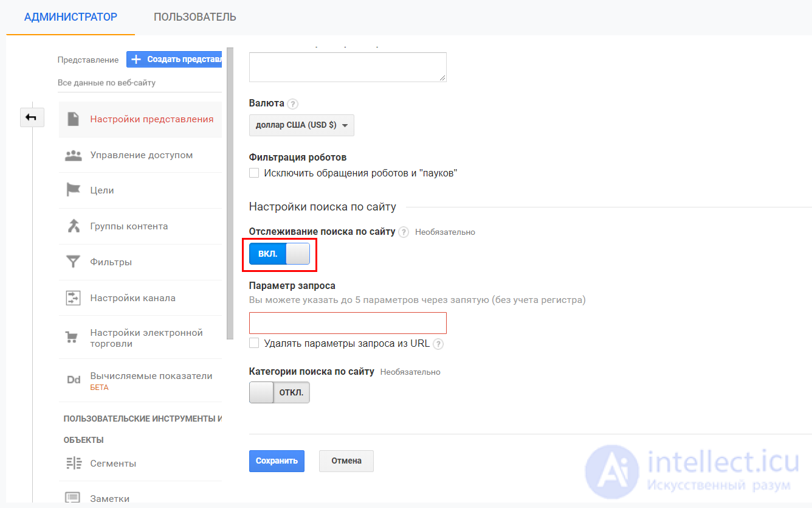Click the sidebar vertical scrollbar
Viewport: 812px width, 508px height.
[230, 193]
